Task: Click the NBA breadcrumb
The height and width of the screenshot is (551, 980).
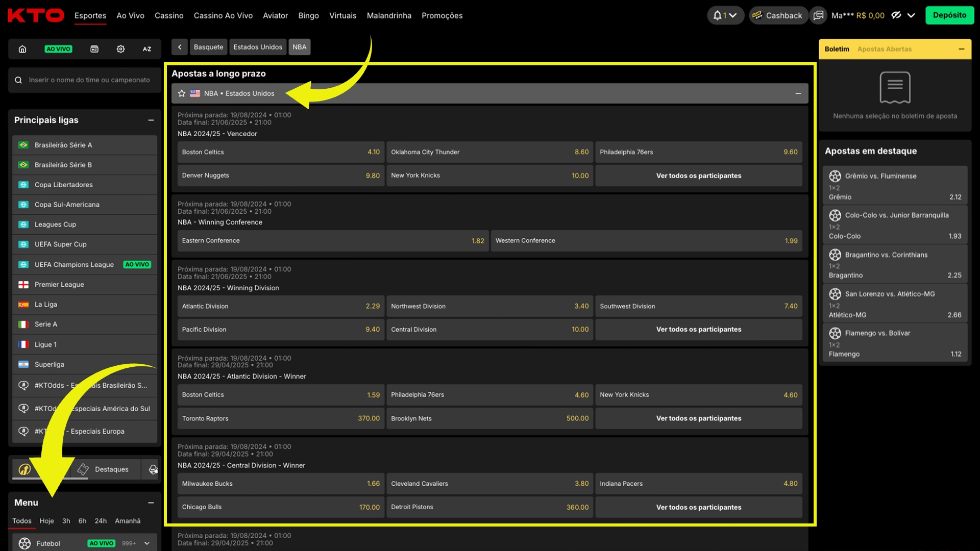Action: tap(300, 47)
